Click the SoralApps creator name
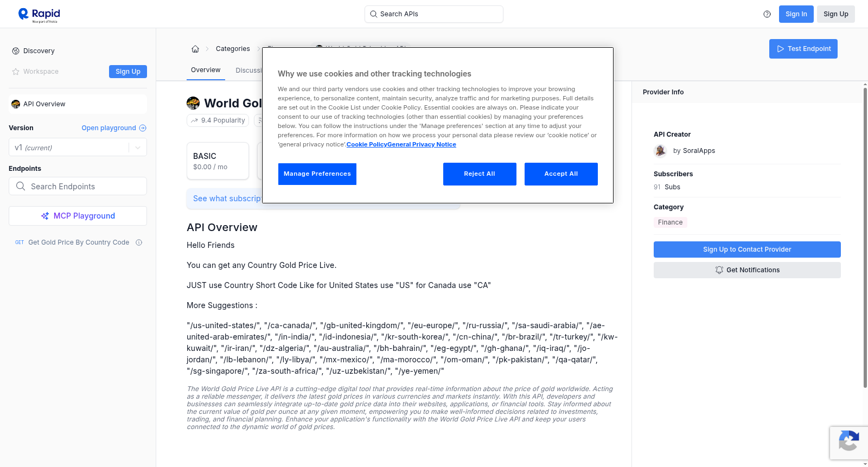 (x=699, y=151)
